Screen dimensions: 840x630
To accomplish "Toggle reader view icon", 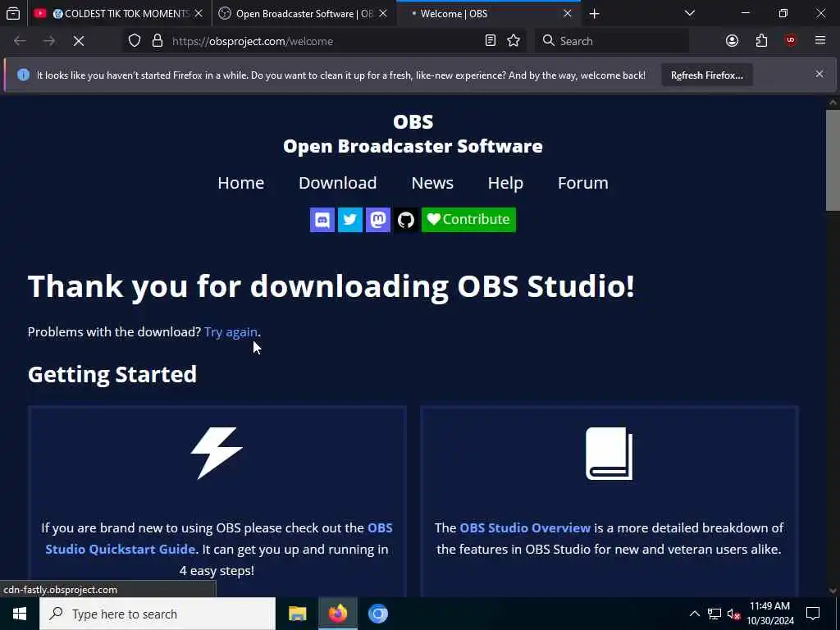I will (x=491, y=41).
